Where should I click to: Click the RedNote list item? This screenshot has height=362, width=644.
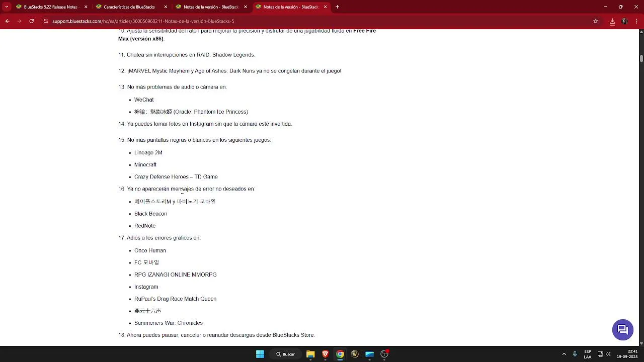tap(145, 226)
